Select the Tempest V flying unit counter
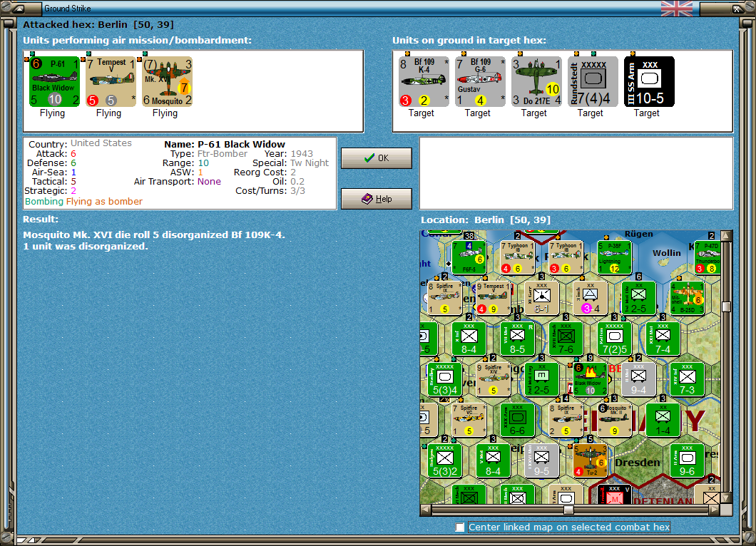Viewport: 756px width, 546px height. [x=111, y=81]
